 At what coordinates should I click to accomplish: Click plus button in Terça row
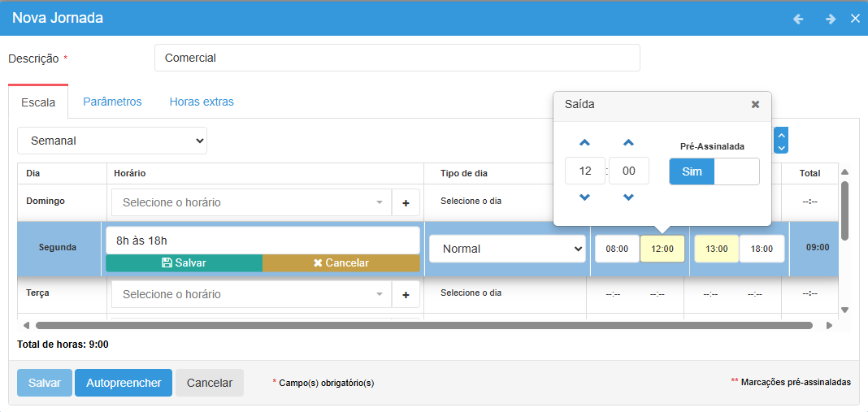click(x=406, y=294)
